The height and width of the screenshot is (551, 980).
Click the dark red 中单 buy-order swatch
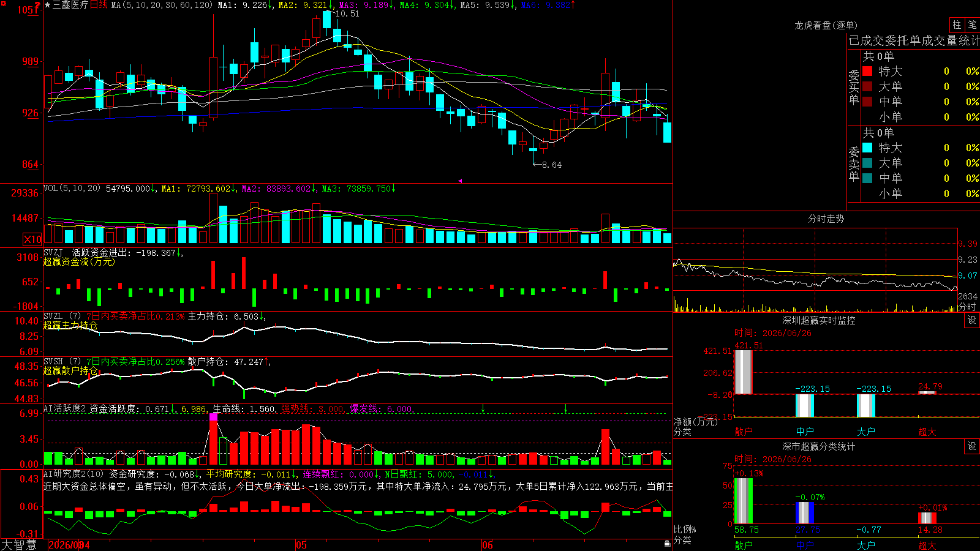point(867,102)
